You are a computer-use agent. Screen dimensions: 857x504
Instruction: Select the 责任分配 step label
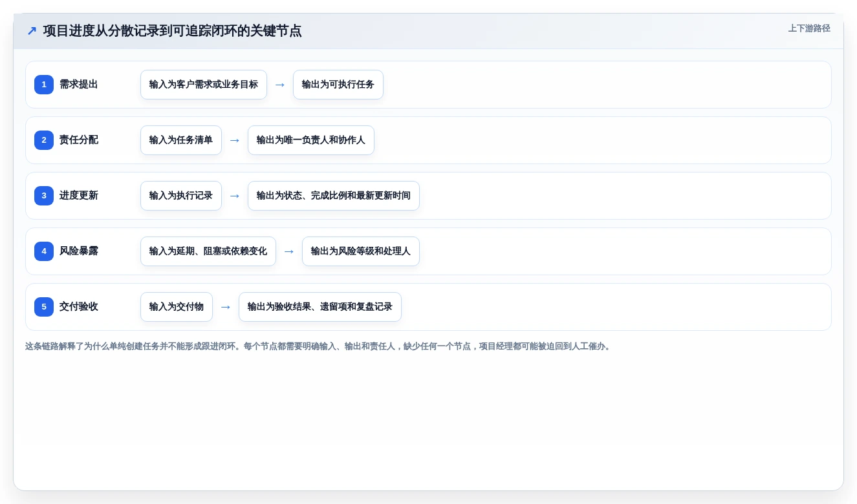click(x=79, y=140)
